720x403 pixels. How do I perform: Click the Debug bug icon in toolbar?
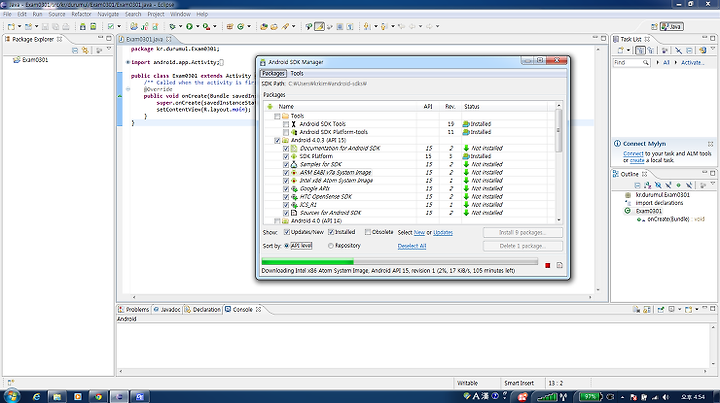(172, 27)
